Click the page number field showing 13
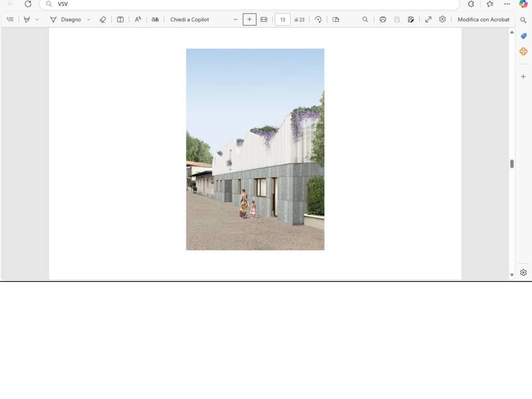Viewport: 532px width, 399px height. pos(282,19)
